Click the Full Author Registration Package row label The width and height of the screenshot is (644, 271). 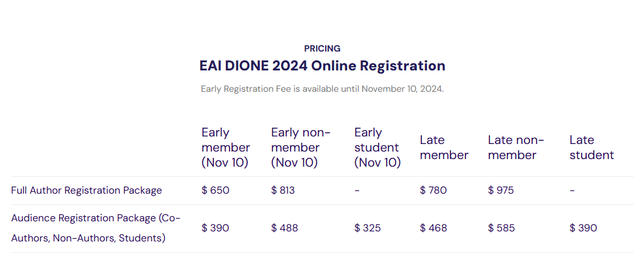[x=87, y=191]
